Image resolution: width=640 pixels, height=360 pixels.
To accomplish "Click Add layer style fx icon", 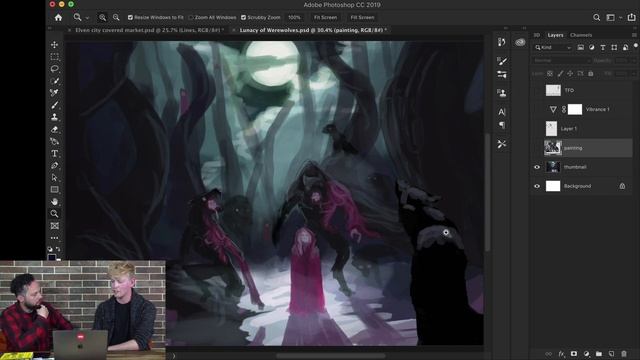I will click(x=561, y=354).
